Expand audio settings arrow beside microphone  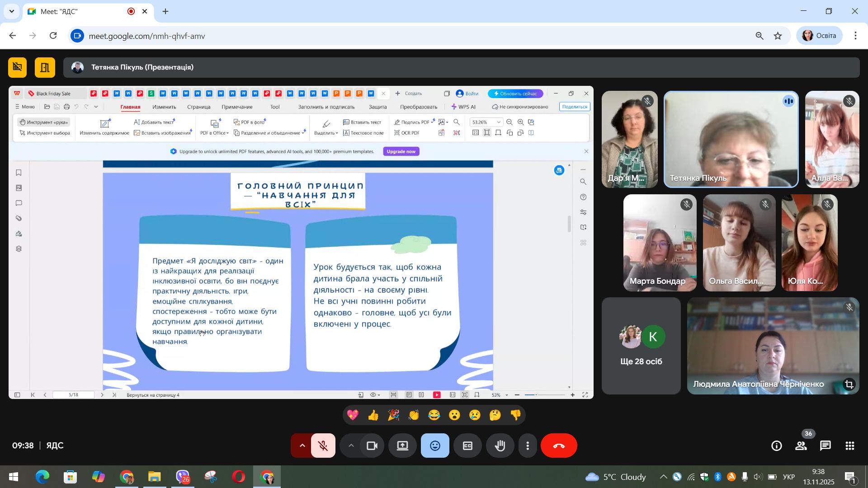point(302,446)
